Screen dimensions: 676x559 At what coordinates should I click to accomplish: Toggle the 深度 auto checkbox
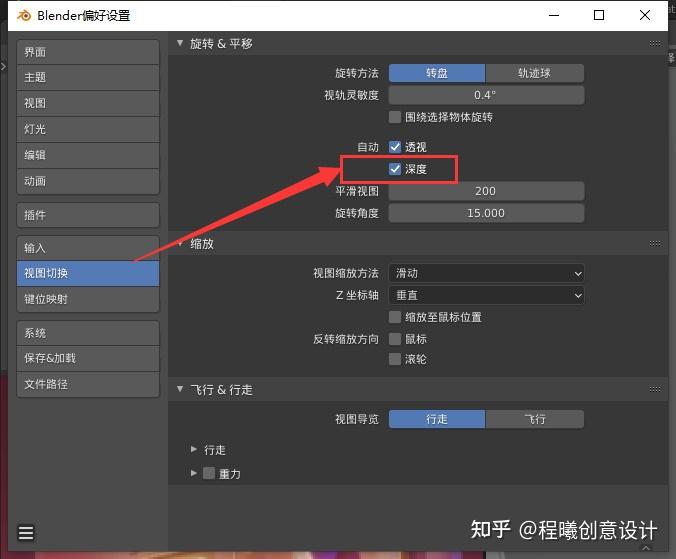[395, 169]
